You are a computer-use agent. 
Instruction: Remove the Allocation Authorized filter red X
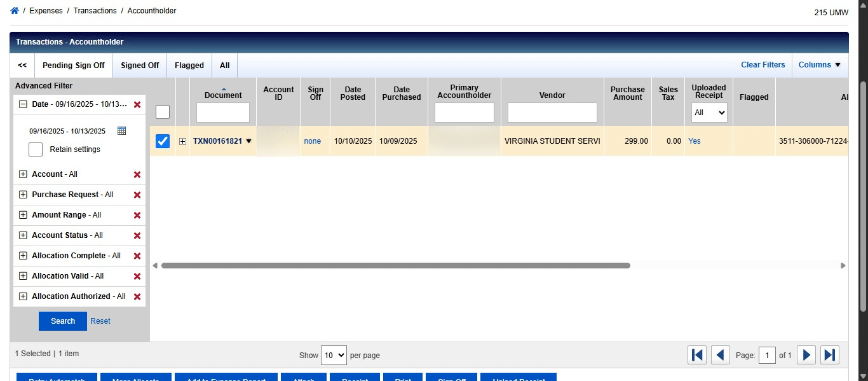(137, 296)
